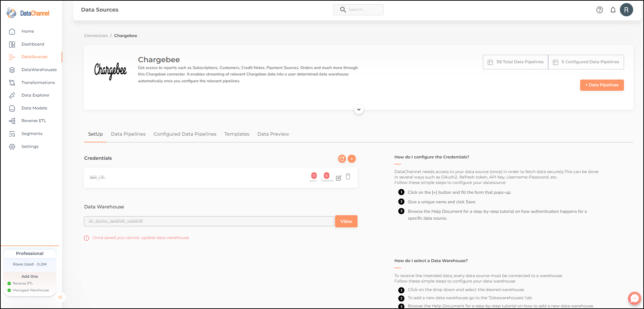
Task: Delete the listed credential
Action: point(348,177)
